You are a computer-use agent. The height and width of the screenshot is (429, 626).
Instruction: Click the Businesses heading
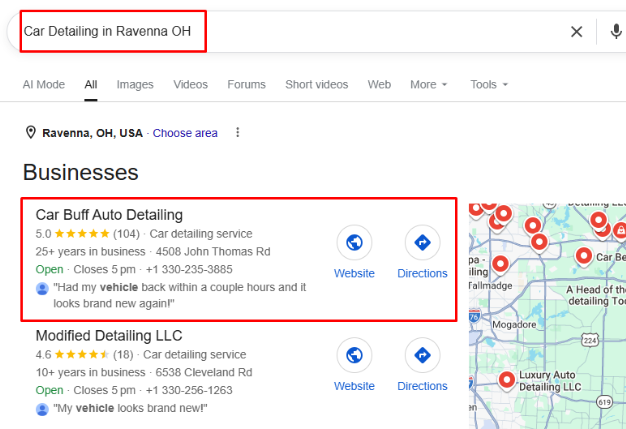[81, 172]
